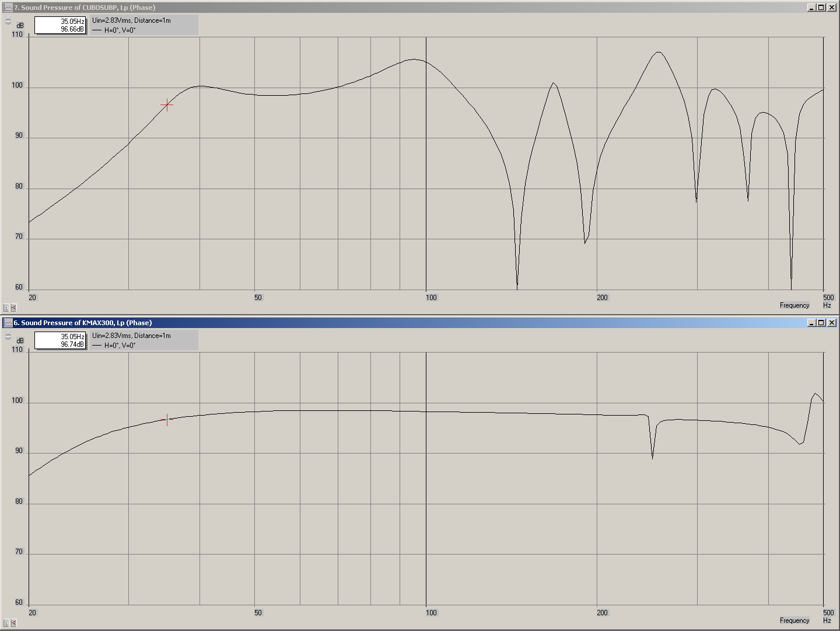This screenshot has width=840, height=631.
Task: Raise the dB scale in CUBOSUBP window
Action: [x=8, y=18]
